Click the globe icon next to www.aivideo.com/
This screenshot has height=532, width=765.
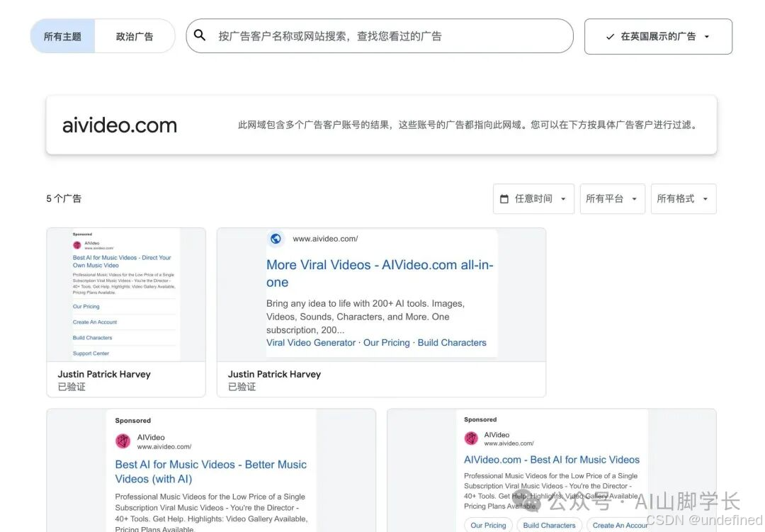tap(276, 239)
